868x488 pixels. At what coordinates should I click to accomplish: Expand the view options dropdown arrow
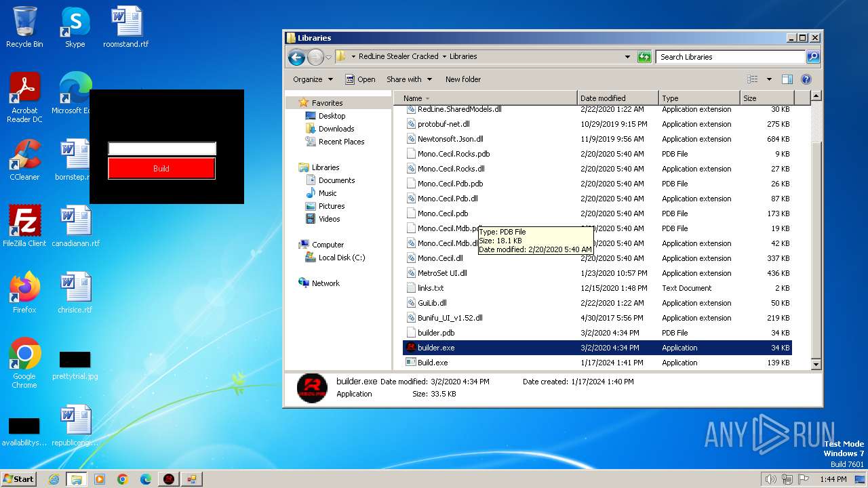[769, 79]
